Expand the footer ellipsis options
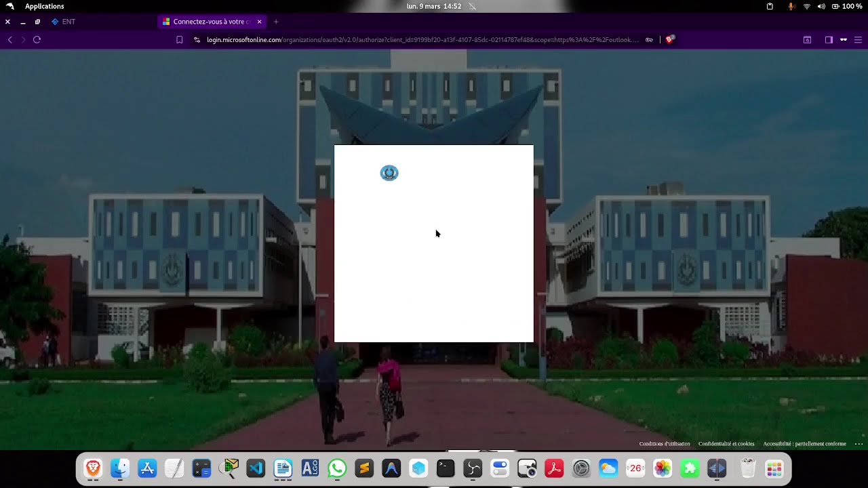 (x=859, y=444)
